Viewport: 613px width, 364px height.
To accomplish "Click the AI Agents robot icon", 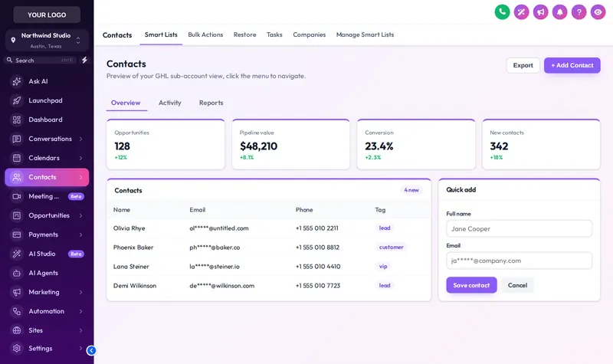I will pos(16,273).
